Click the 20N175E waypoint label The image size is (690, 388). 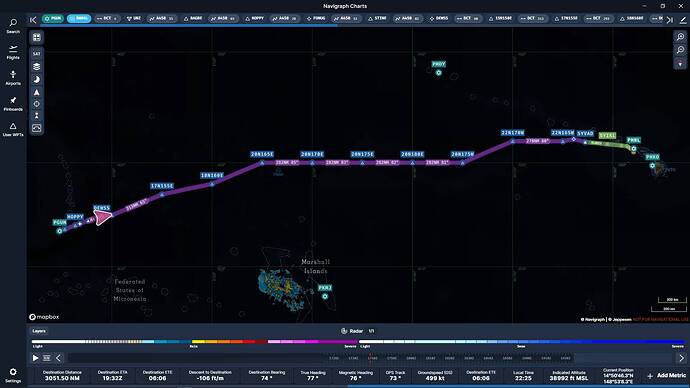pos(362,154)
